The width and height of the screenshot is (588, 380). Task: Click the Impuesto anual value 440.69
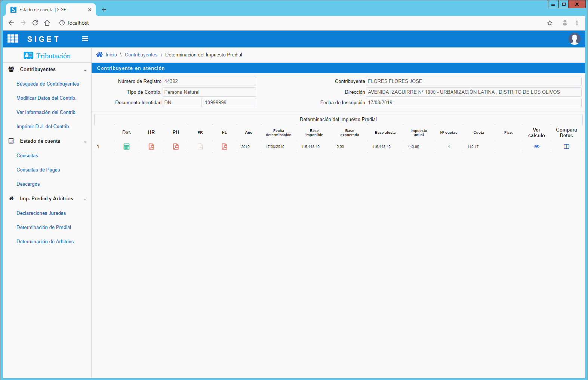413,146
